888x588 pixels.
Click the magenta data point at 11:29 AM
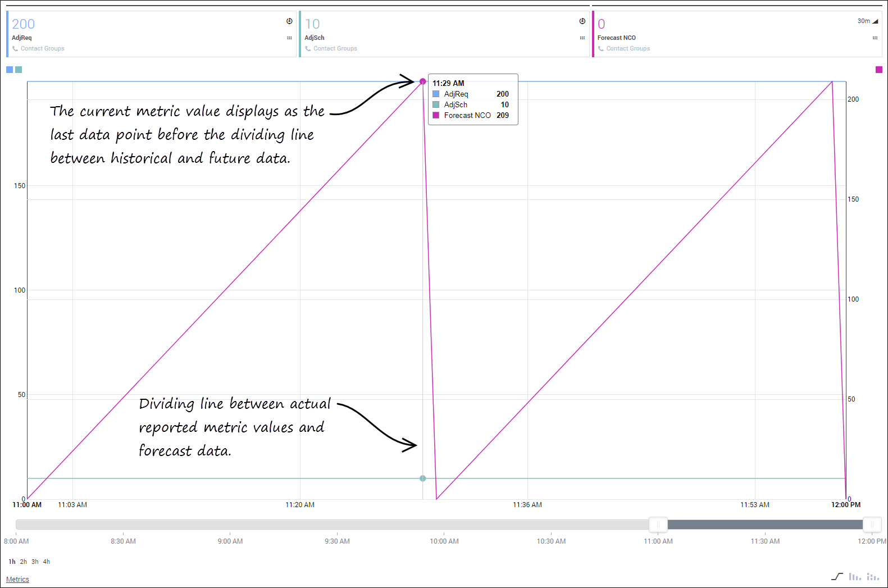[x=423, y=81]
